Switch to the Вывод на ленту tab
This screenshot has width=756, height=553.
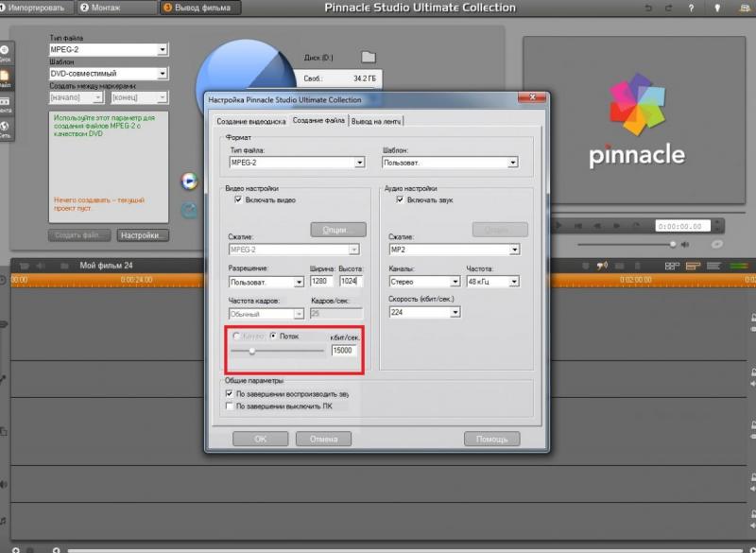pyautogui.click(x=376, y=122)
